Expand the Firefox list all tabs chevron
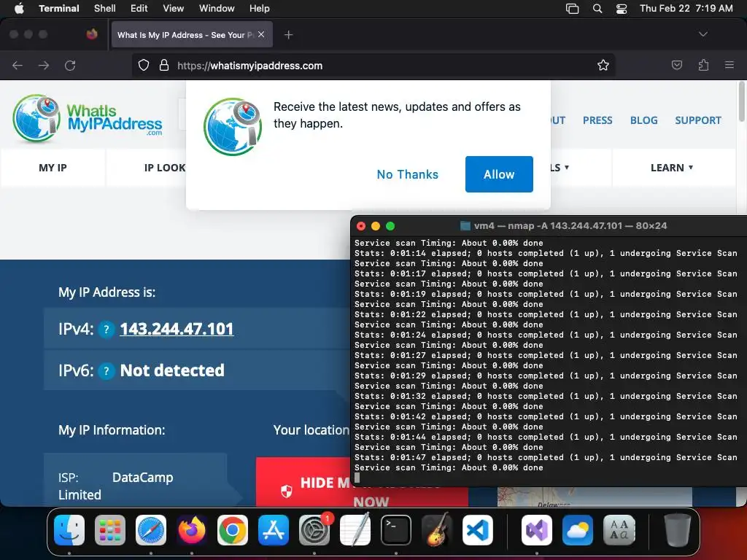Viewport: 747px width, 560px height. (x=703, y=34)
